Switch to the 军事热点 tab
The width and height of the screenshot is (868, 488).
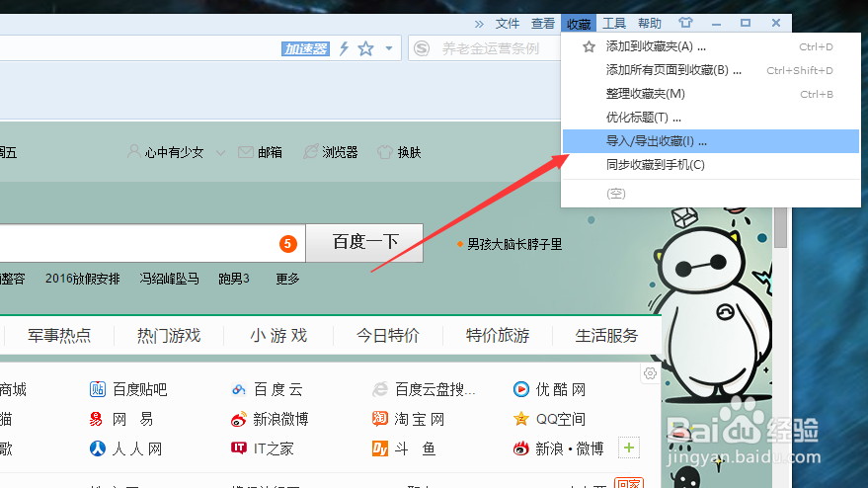(x=59, y=336)
